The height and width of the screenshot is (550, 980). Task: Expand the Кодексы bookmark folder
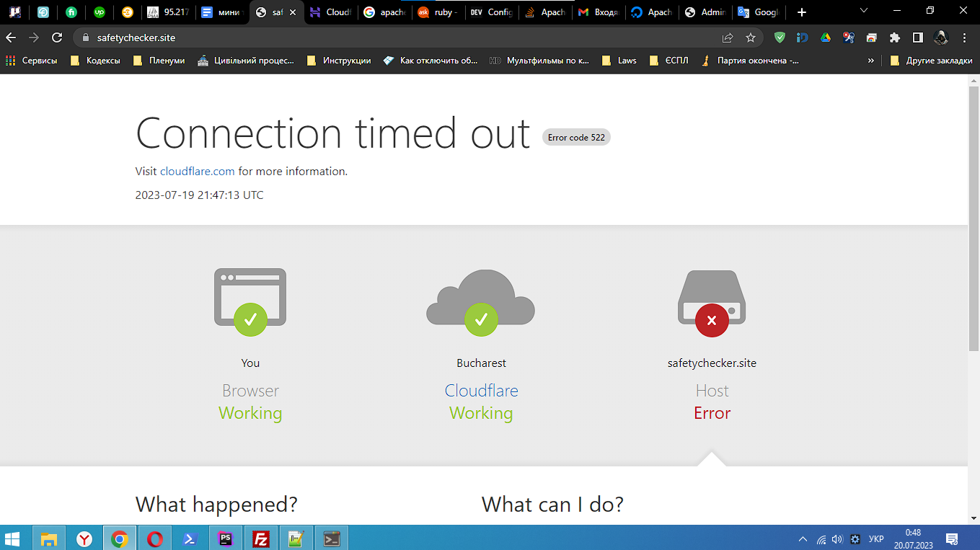pyautogui.click(x=95, y=61)
